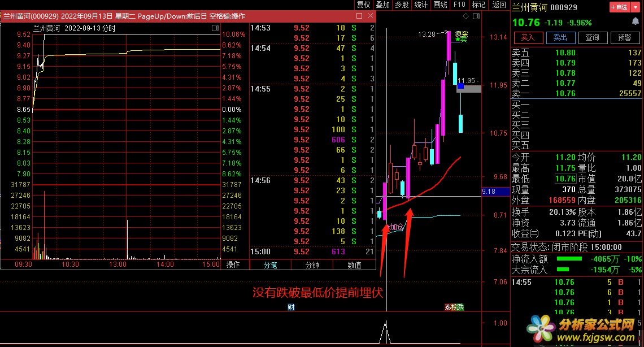Image resolution: width=644 pixels, height=347 pixels.
Task: Activate the 画线 drawing tool
Action: [440, 5]
